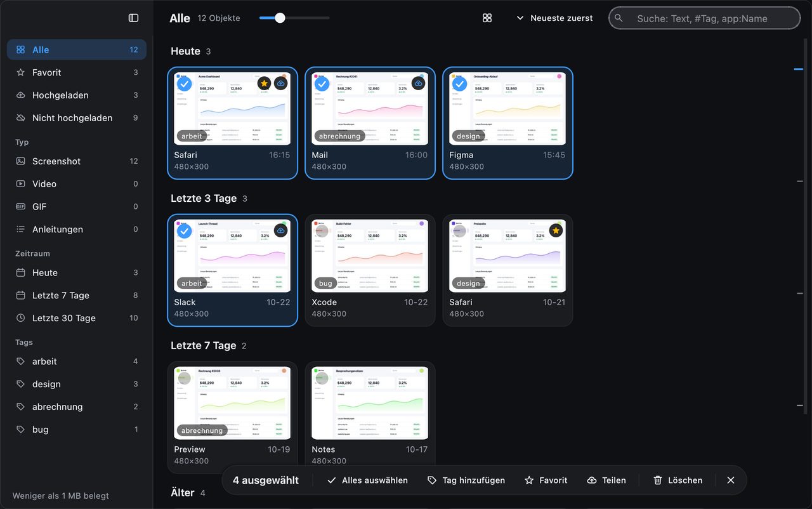
Task: Uncheck the Figma screenshot selection checkmark
Action: click(459, 84)
